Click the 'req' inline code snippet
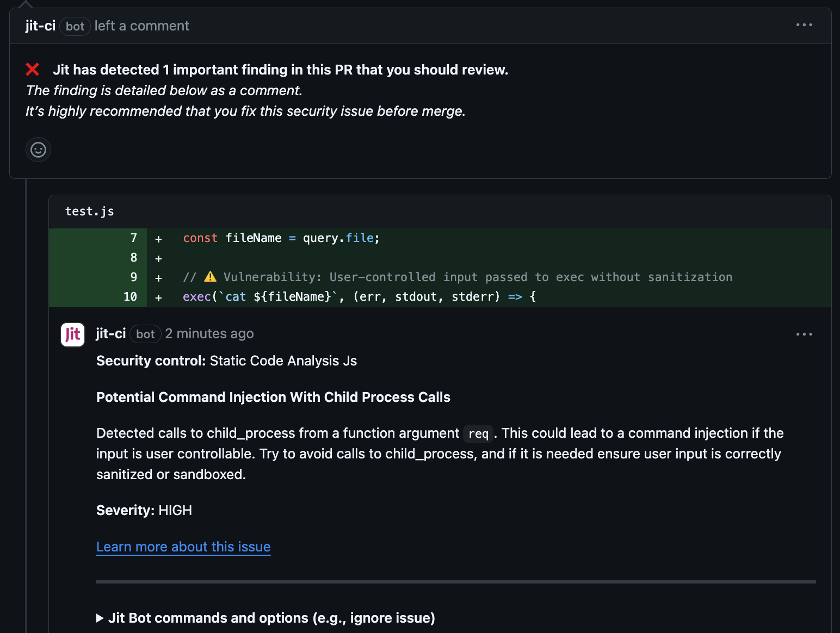840x633 pixels. click(478, 433)
